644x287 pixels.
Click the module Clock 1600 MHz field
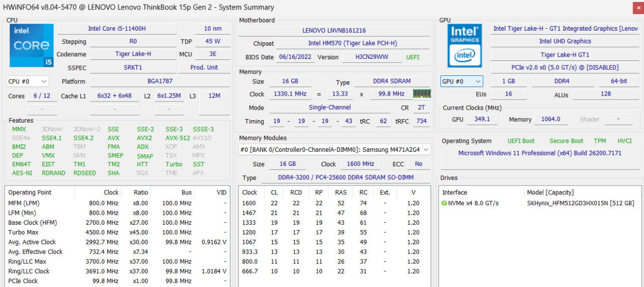[x=361, y=164]
